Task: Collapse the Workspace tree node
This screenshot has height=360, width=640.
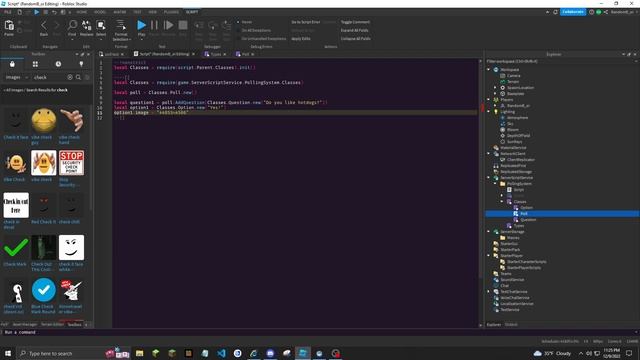Action: coord(489,70)
